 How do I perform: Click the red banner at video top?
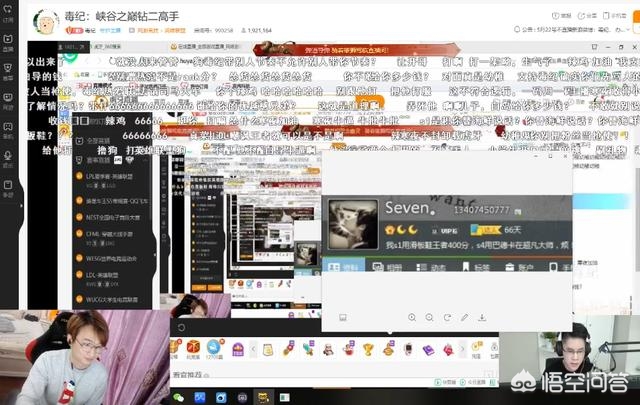(x=356, y=50)
